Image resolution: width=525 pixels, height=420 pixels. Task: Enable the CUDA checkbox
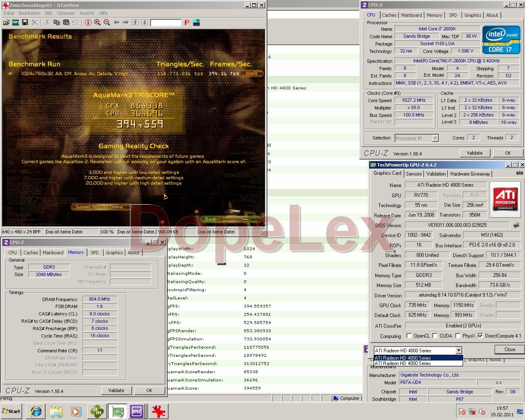click(x=434, y=336)
